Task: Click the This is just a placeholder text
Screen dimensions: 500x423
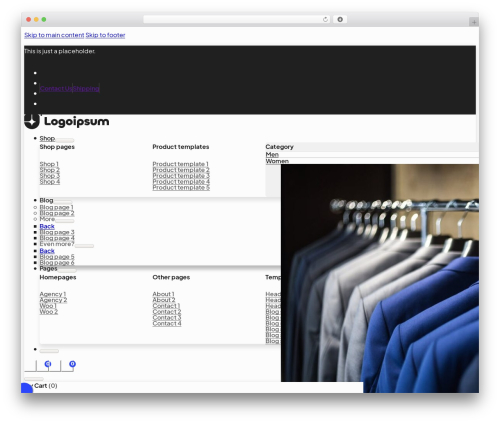Action: pos(59,51)
